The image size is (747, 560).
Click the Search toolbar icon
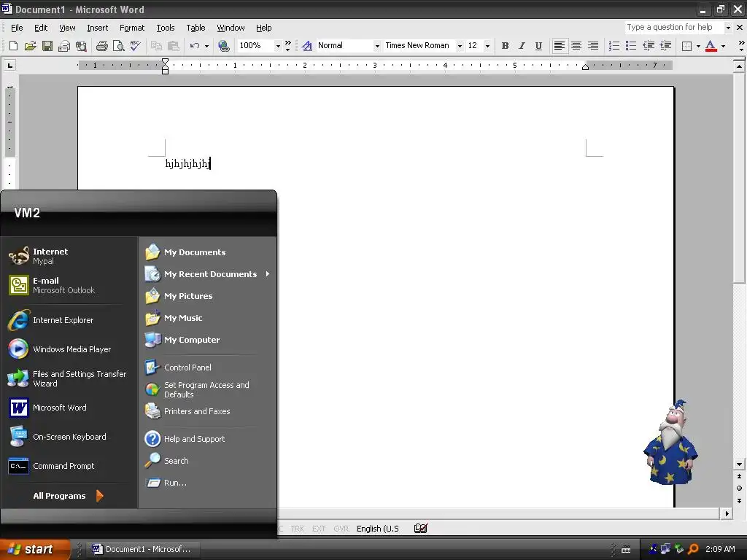pyautogui.click(x=82, y=46)
